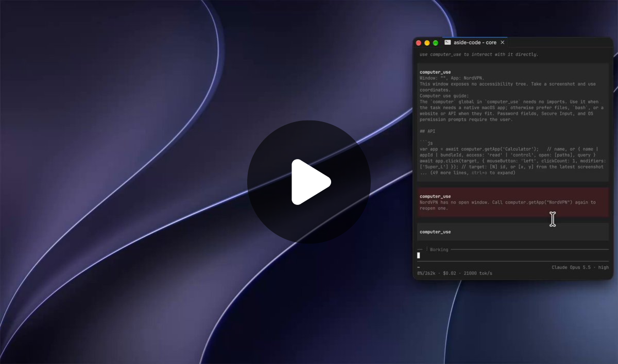The height and width of the screenshot is (364, 618).
Task: Play the video with the center play button
Action: pyautogui.click(x=309, y=182)
